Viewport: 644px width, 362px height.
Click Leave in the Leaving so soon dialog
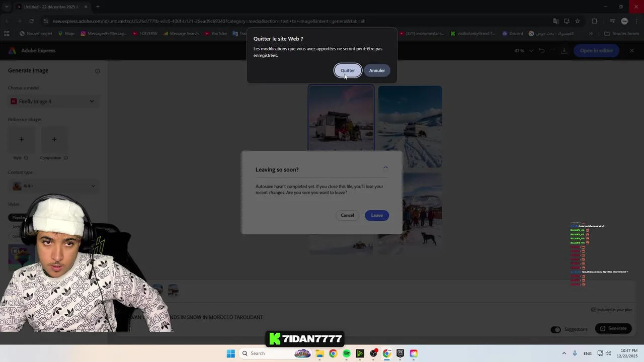click(x=377, y=215)
